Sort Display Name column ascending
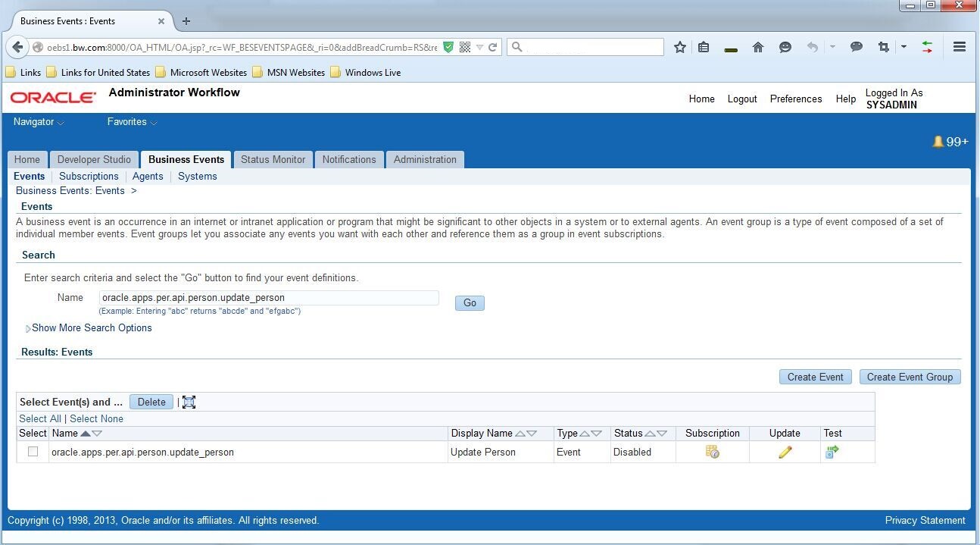This screenshot has height=545, width=980. pyautogui.click(x=520, y=434)
